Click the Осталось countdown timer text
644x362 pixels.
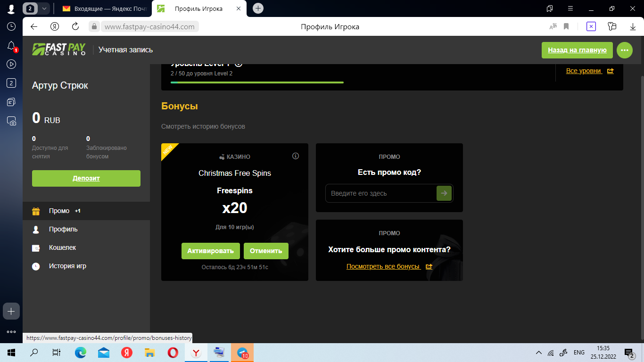pyautogui.click(x=235, y=267)
